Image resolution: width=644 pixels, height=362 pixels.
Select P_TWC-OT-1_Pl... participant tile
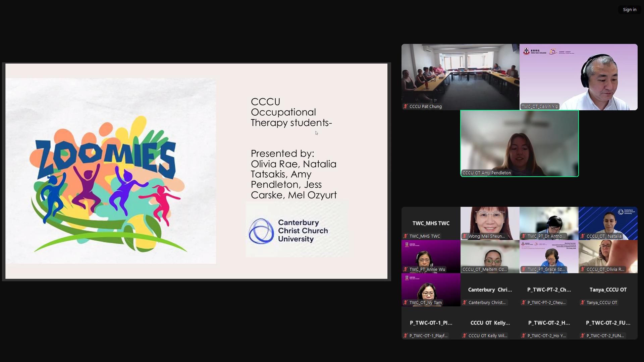pos(431,323)
